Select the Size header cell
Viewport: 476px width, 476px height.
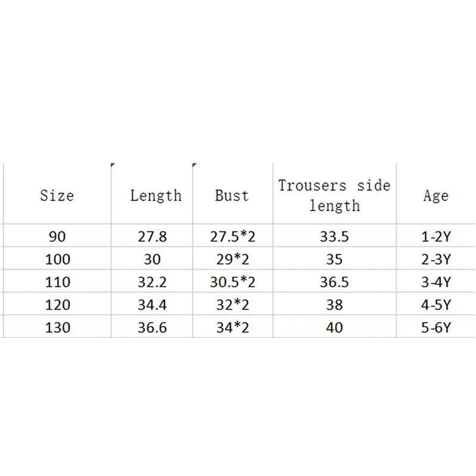[57, 195]
